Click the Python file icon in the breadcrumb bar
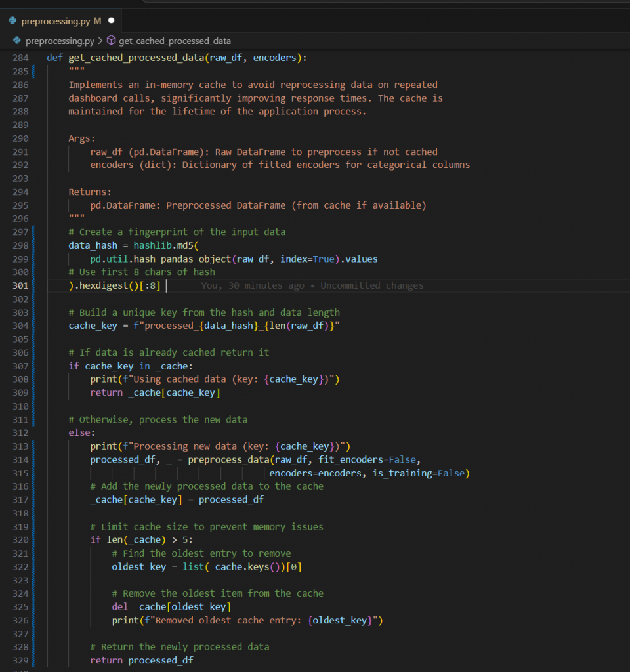Image resolution: width=630 pixels, height=672 pixels. pos(17,41)
